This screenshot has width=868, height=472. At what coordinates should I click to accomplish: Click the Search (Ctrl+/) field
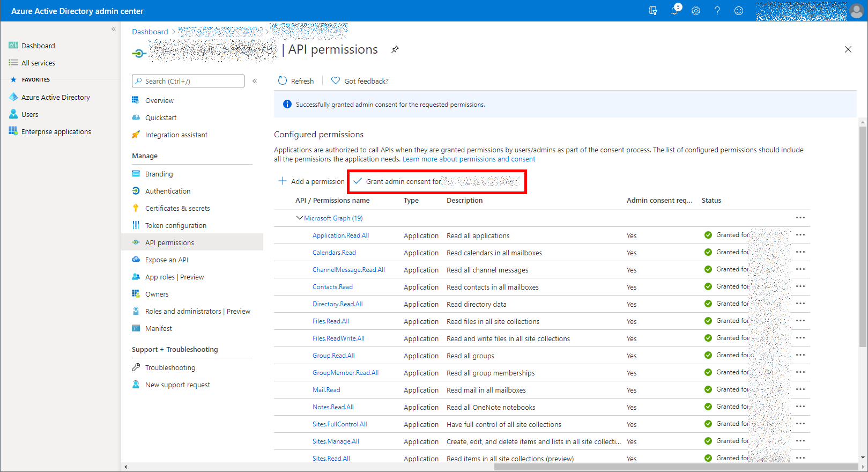pos(188,81)
